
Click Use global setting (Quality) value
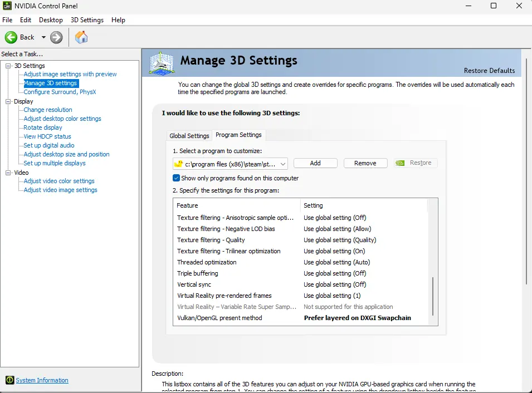point(340,240)
